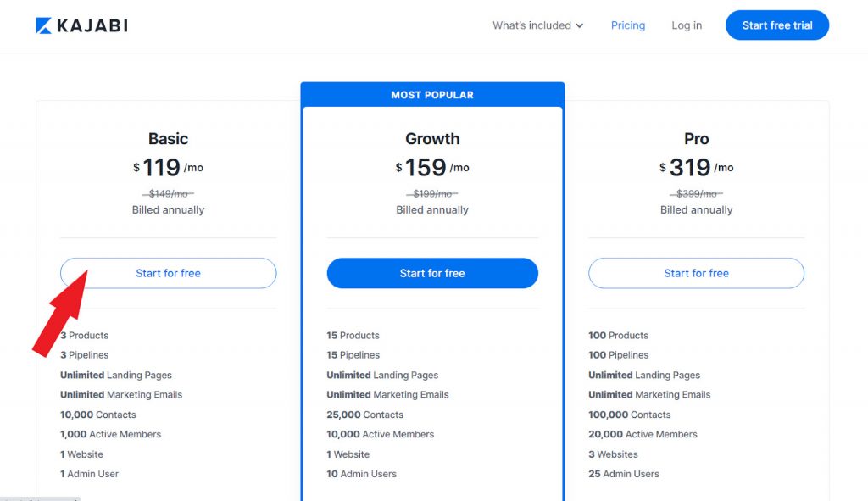Go to Log in
Viewport: 868px width, 501px height.
pos(687,25)
